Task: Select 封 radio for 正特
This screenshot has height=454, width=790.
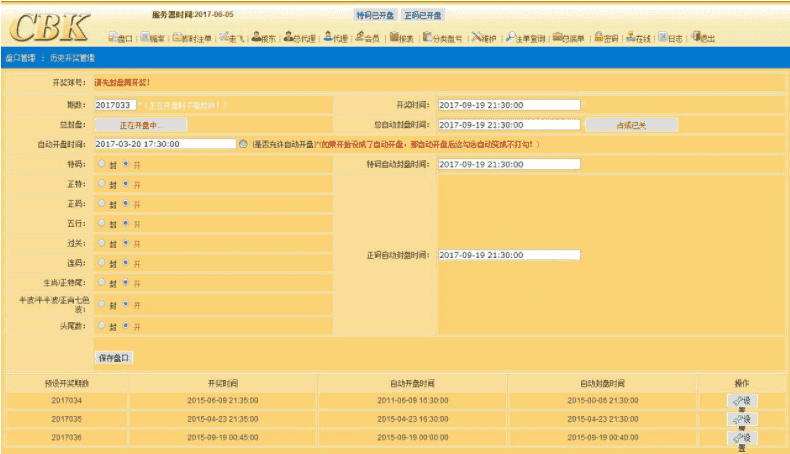Action: point(102,183)
